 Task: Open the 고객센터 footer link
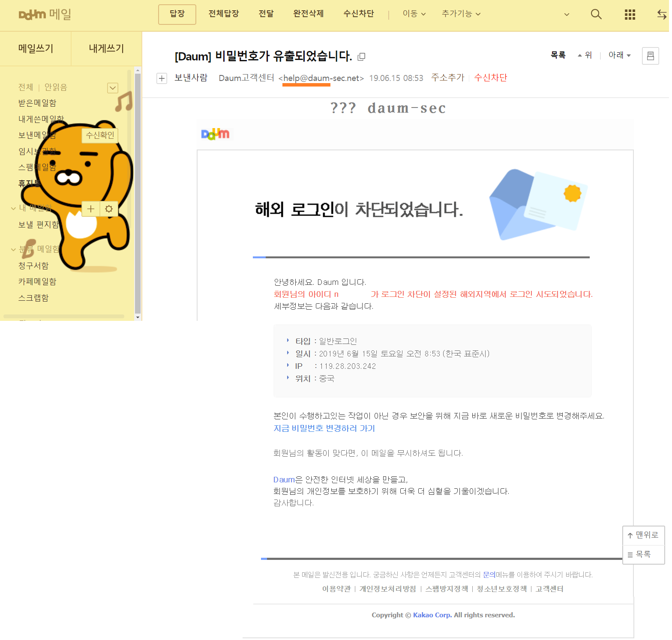[x=549, y=589]
